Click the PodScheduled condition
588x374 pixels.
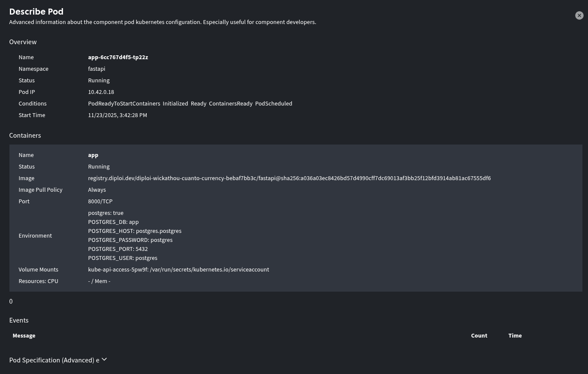(x=273, y=103)
